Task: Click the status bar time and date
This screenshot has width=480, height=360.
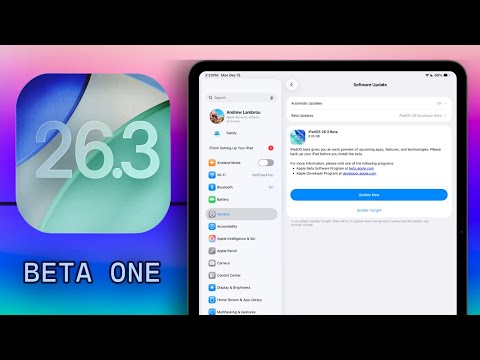Action: (x=223, y=75)
